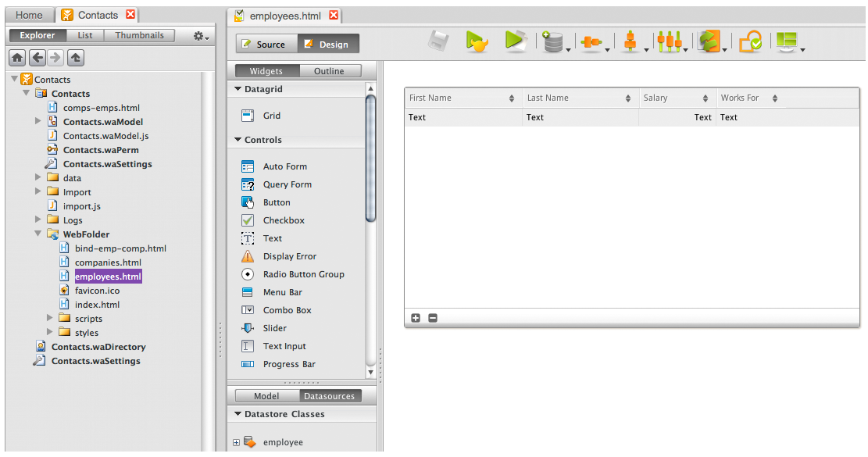Click the Home navigation icon in explorer

click(x=17, y=58)
